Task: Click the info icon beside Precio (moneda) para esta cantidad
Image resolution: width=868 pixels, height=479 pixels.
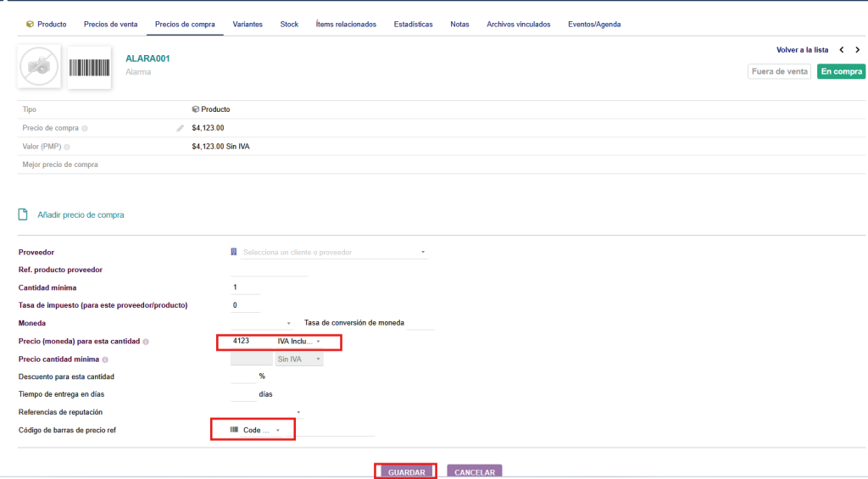Action: coord(146,342)
